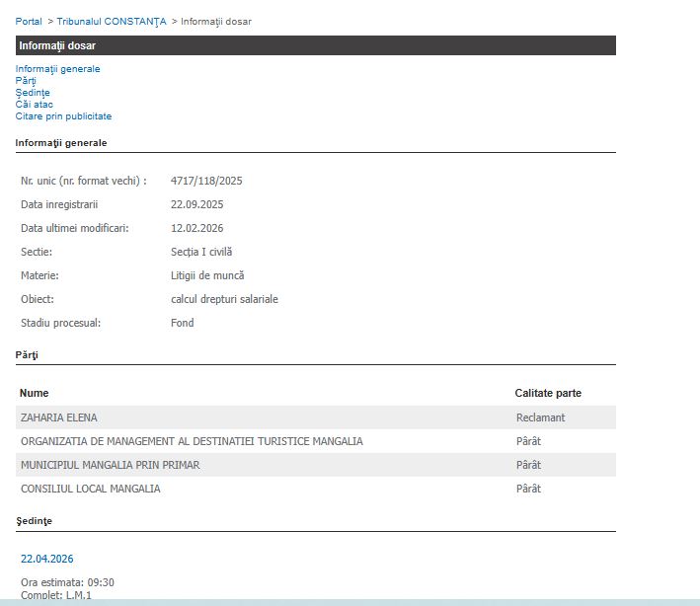700x606 pixels.
Task: Select the ZAHARIA ELENA party row
Action: [x=59, y=417]
